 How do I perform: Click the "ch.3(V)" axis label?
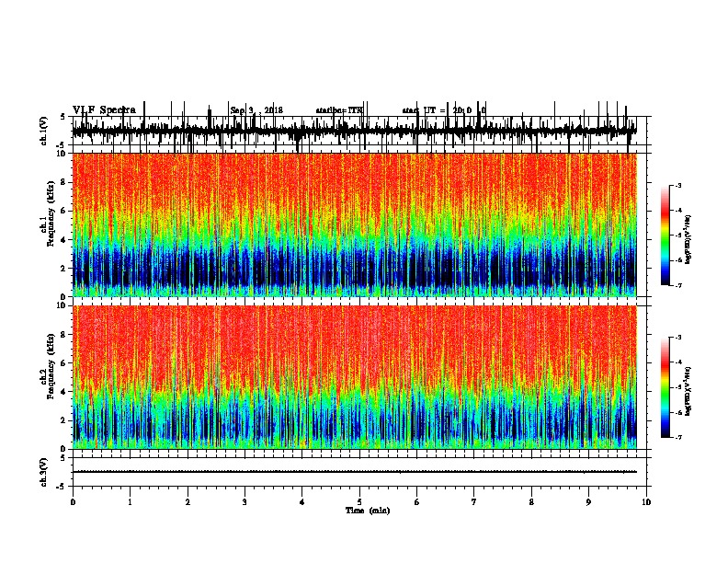[x=43, y=472]
